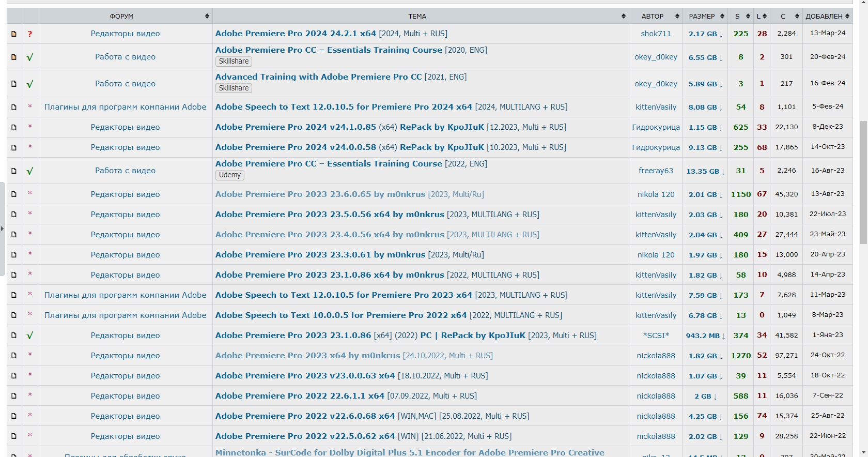This screenshot has height=457, width=868.
Task: Click the completed count 97,271
Action: [x=786, y=356]
